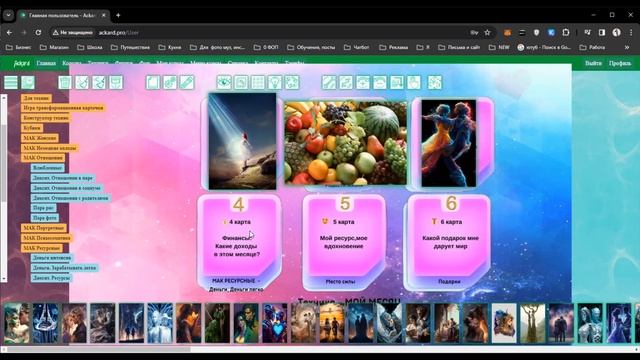
Task: Open the browser tab search dropdown arrow
Action: click(8, 15)
